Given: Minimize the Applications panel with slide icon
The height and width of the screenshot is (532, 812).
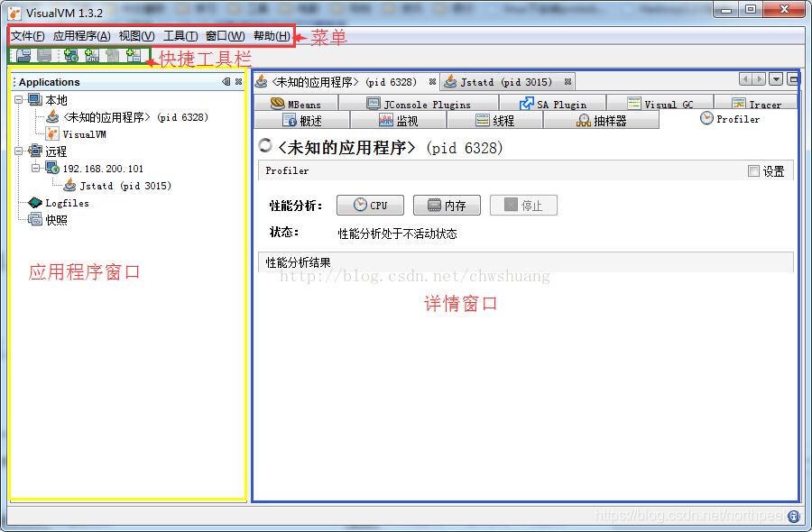Looking at the screenshot, I should pyautogui.click(x=226, y=82).
